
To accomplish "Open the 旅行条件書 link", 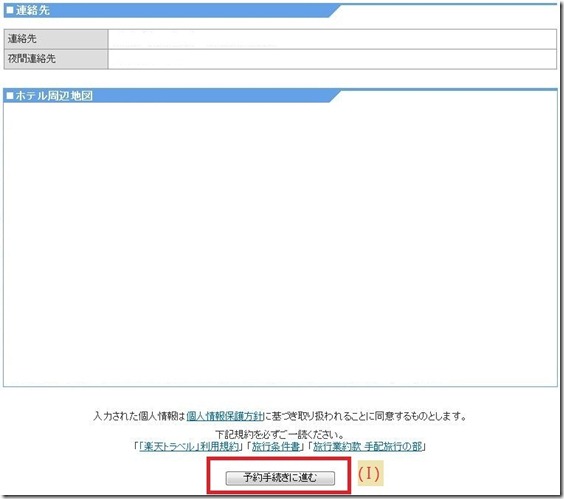I will point(276,446).
